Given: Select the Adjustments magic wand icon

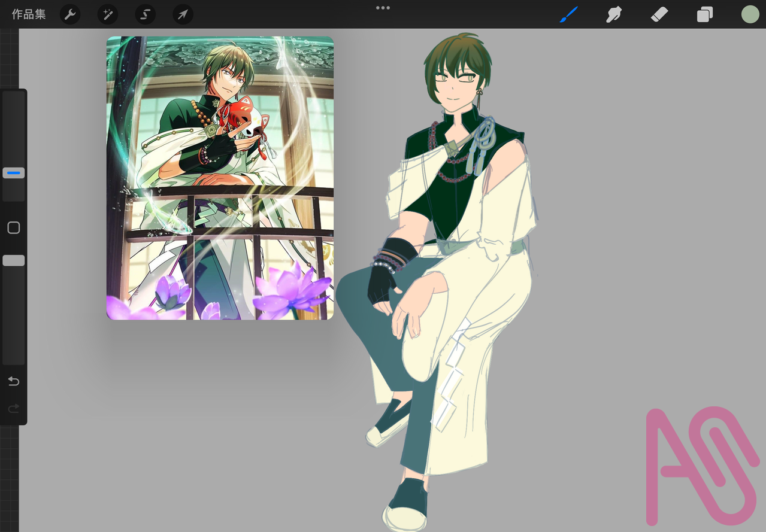Looking at the screenshot, I should 107,14.
